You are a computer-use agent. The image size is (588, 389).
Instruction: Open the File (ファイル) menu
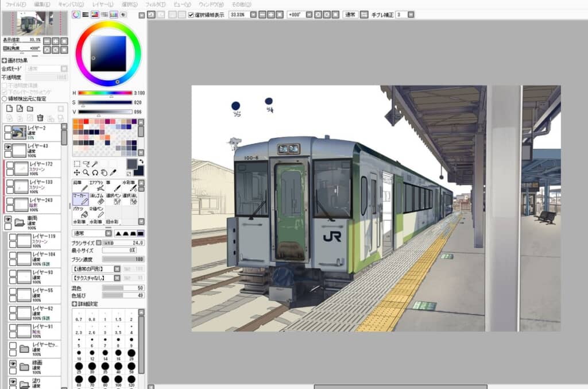[x=16, y=5]
